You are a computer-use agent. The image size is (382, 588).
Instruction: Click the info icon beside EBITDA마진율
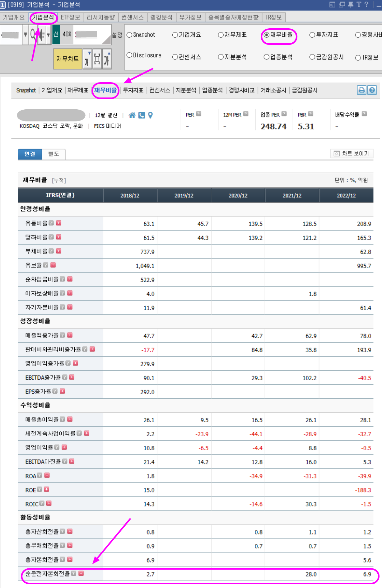click(x=64, y=461)
